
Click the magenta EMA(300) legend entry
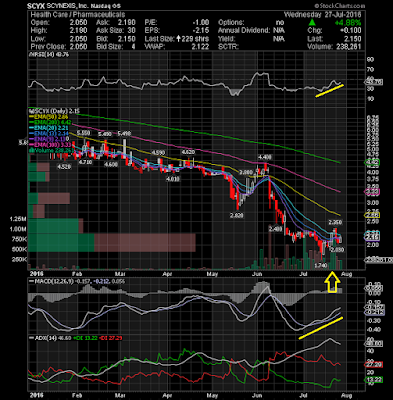coord(49,145)
